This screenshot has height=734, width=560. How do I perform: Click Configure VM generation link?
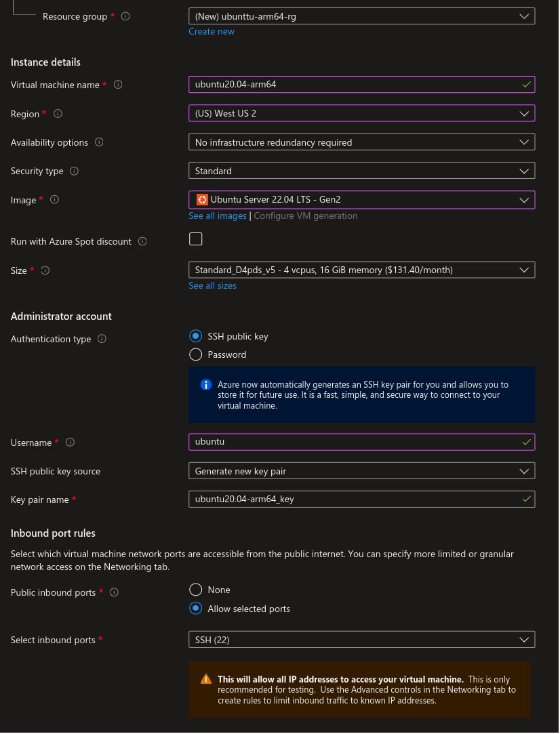point(306,216)
